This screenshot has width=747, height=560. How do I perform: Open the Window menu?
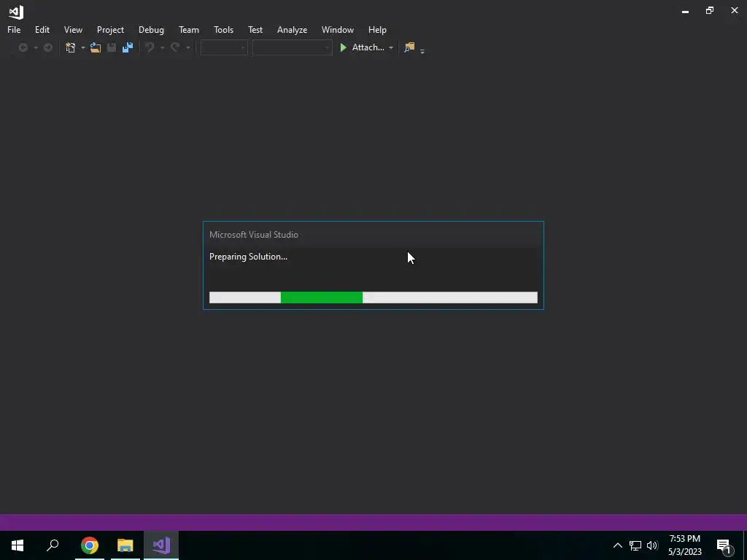pyautogui.click(x=337, y=29)
